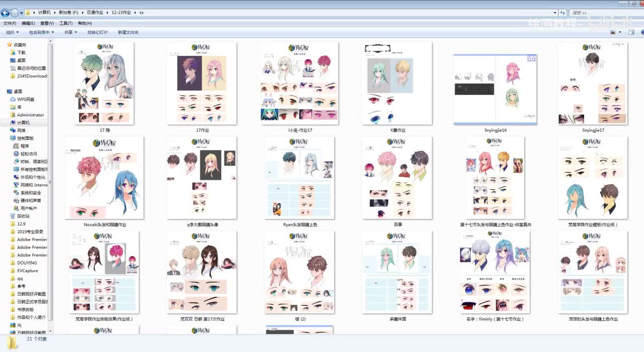The height and width of the screenshot is (352, 644).
Task: Open 回收站 in the sidebar
Action: point(20,216)
